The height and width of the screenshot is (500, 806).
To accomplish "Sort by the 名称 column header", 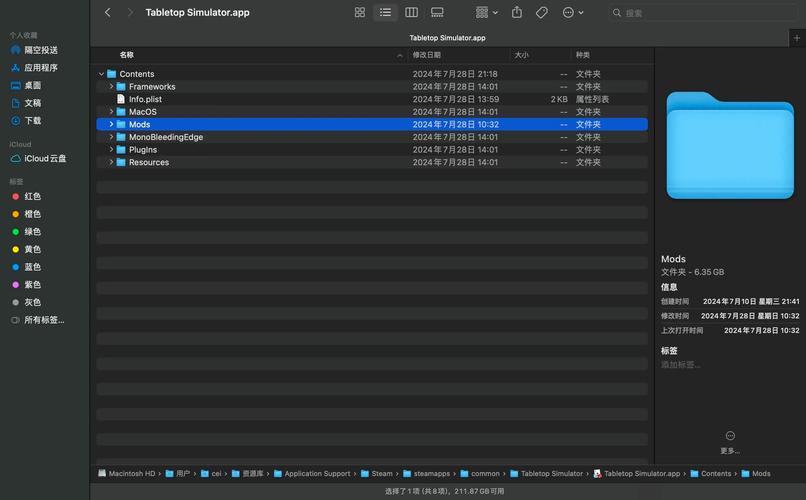I will pyautogui.click(x=127, y=54).
